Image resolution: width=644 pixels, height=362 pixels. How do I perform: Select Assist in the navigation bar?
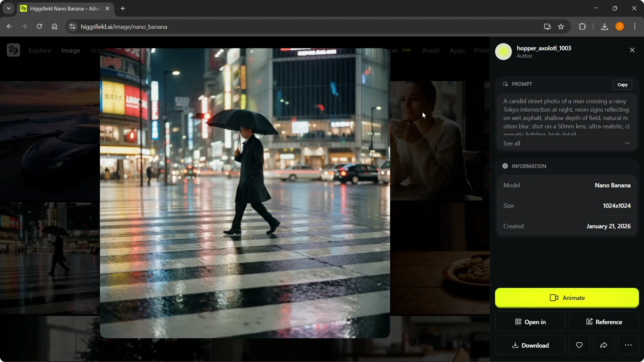point(431,50)
